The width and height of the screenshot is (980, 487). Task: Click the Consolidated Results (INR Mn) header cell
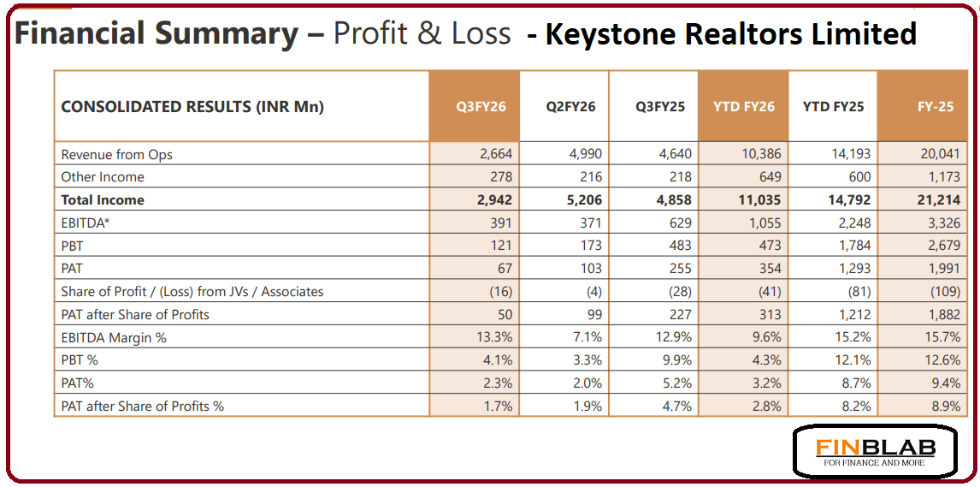coord(192,107)
